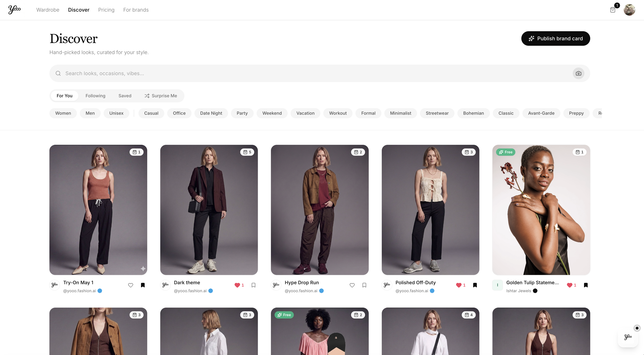
Task: Open item count badge on Golden Tulip card
Action: coord(579,152)
